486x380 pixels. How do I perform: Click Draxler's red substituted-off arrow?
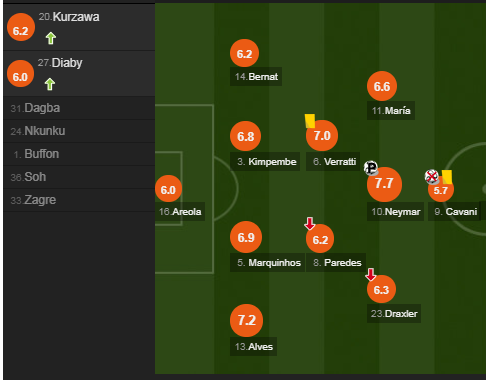coord(371,275)
